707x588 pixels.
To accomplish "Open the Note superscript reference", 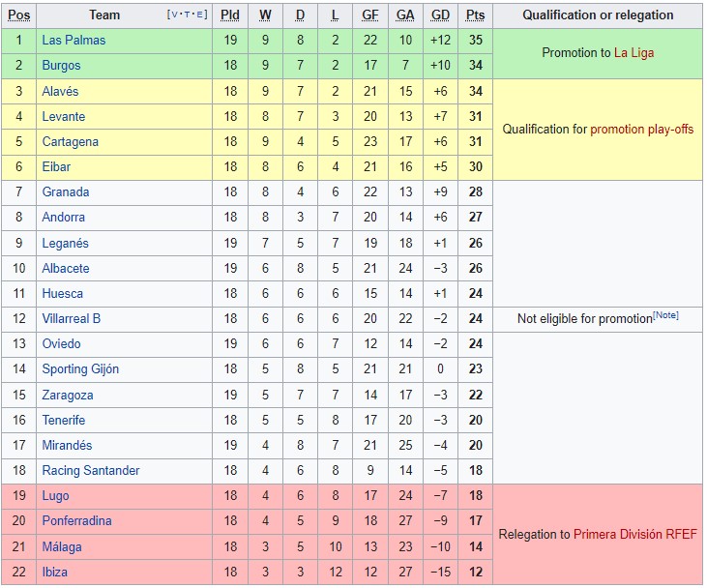I will (x=665, y=314).
